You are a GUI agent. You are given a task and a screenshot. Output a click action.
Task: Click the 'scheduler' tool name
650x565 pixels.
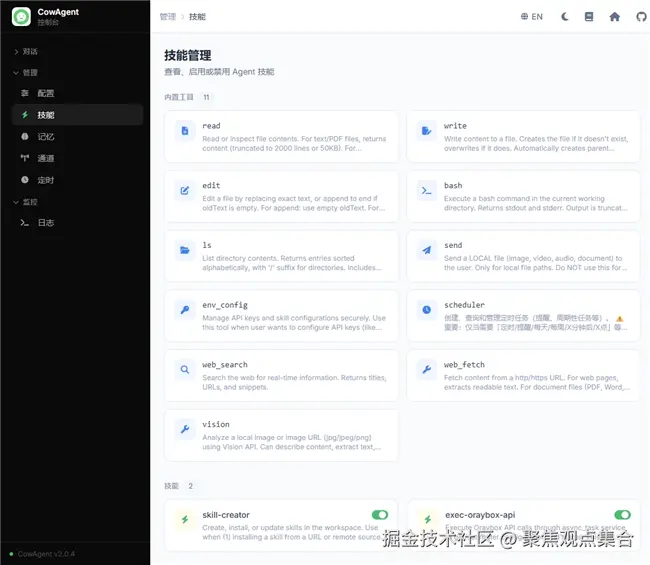point(464,305)
